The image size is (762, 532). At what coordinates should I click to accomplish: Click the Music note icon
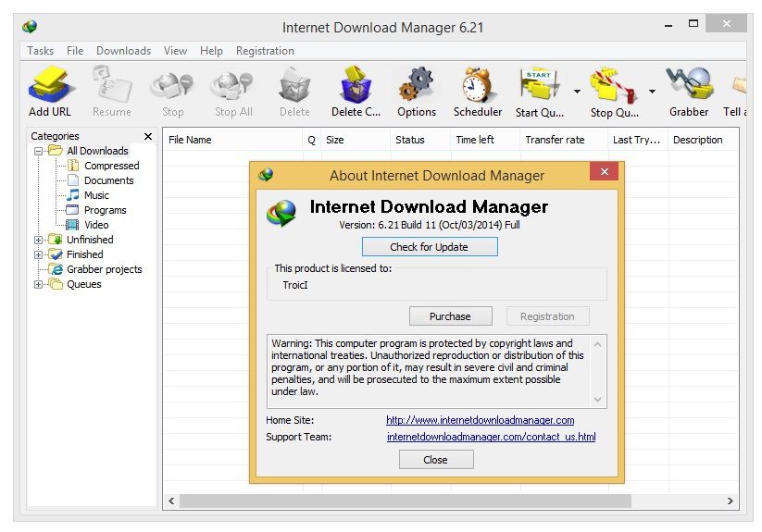[x=73, y=195]
